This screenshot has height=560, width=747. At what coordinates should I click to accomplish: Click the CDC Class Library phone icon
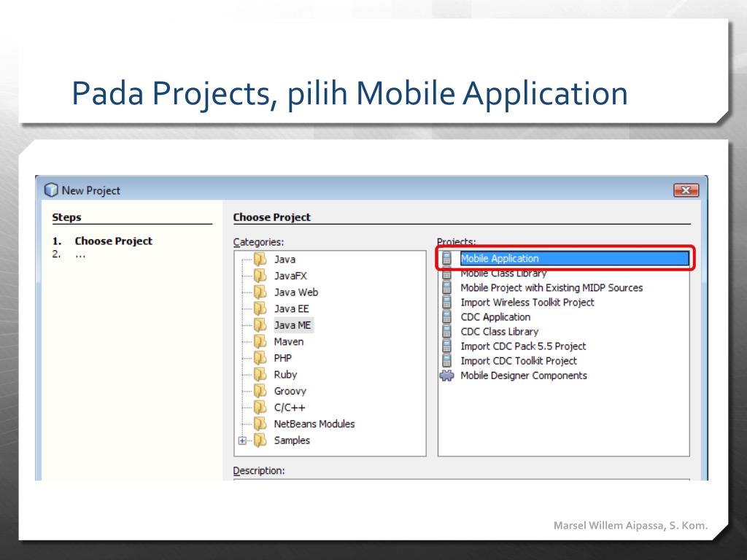coord(447,332)
